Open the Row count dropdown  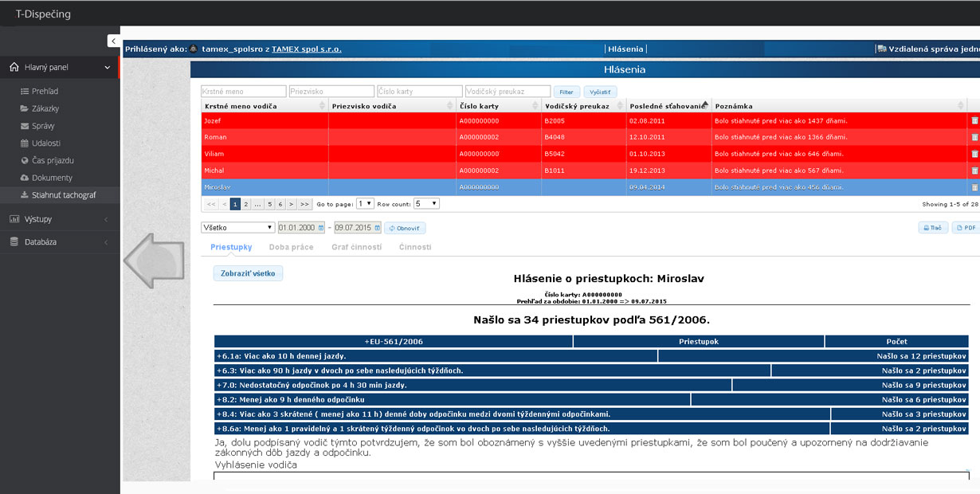pos(426,204)
